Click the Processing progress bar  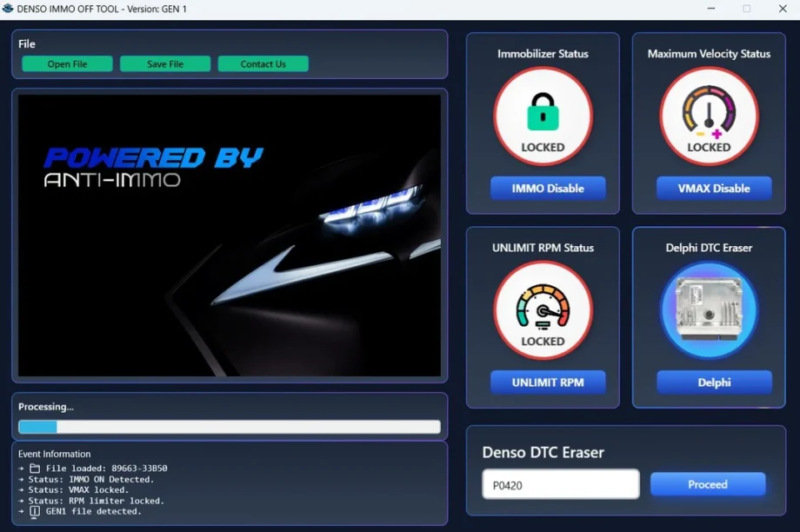(x=229, y=427)
